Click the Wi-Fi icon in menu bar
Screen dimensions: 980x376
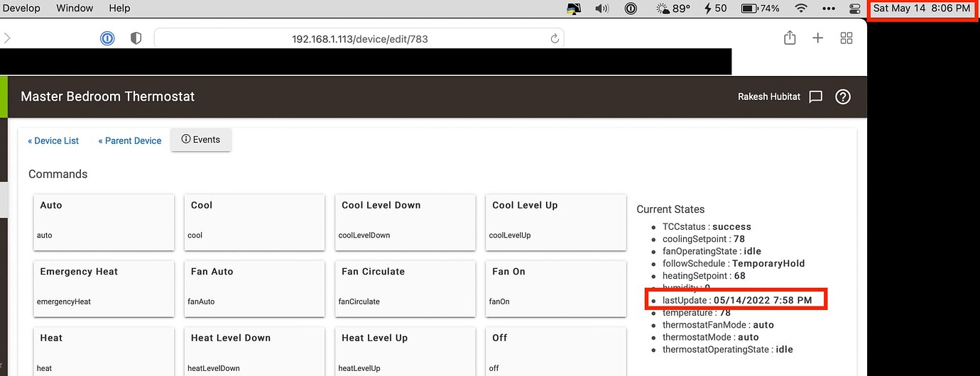[x=801, y=9]
